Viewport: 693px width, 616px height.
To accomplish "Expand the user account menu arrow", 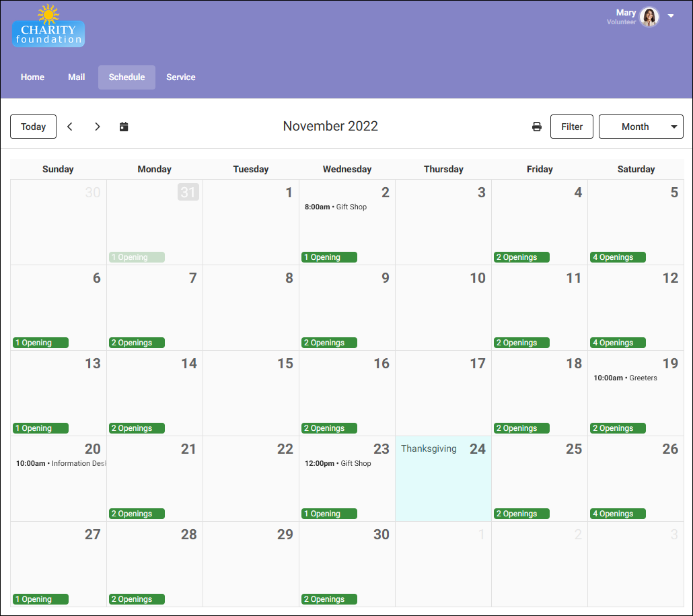I will click(x=670, y=15).
